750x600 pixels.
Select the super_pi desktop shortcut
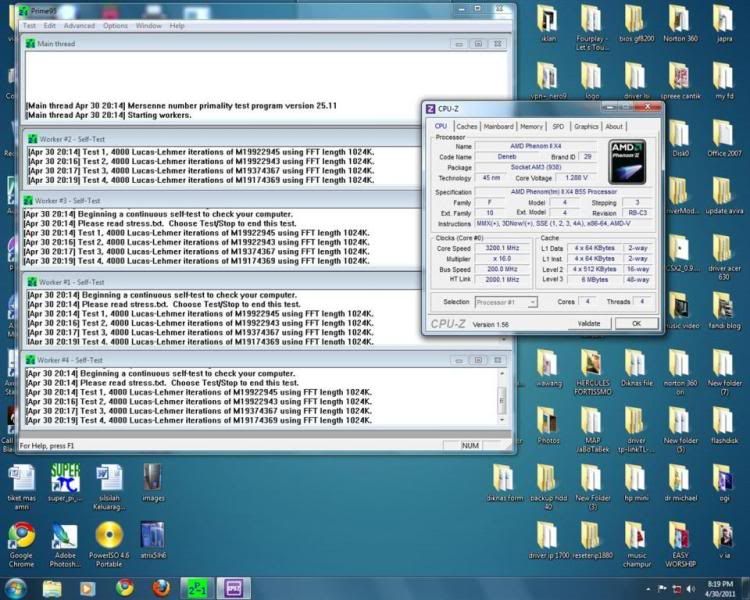[x=65, y=482]
